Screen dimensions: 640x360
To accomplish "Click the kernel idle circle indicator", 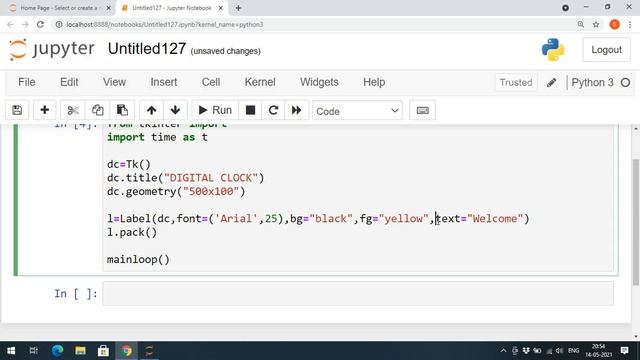I will point(625,82).
